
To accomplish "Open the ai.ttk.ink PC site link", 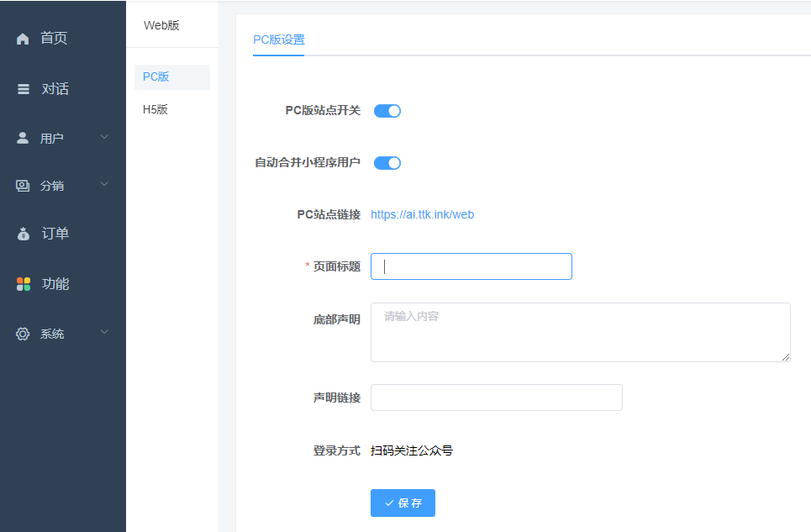I will tap(423, 214).
